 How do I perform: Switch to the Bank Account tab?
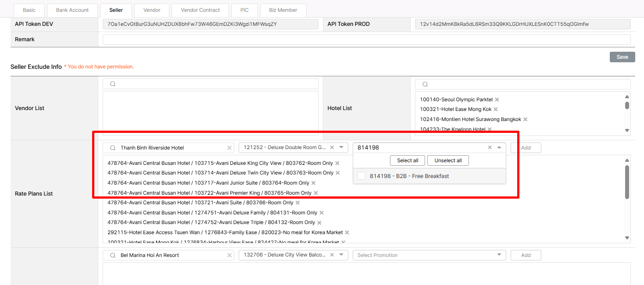tap(72, 10)
